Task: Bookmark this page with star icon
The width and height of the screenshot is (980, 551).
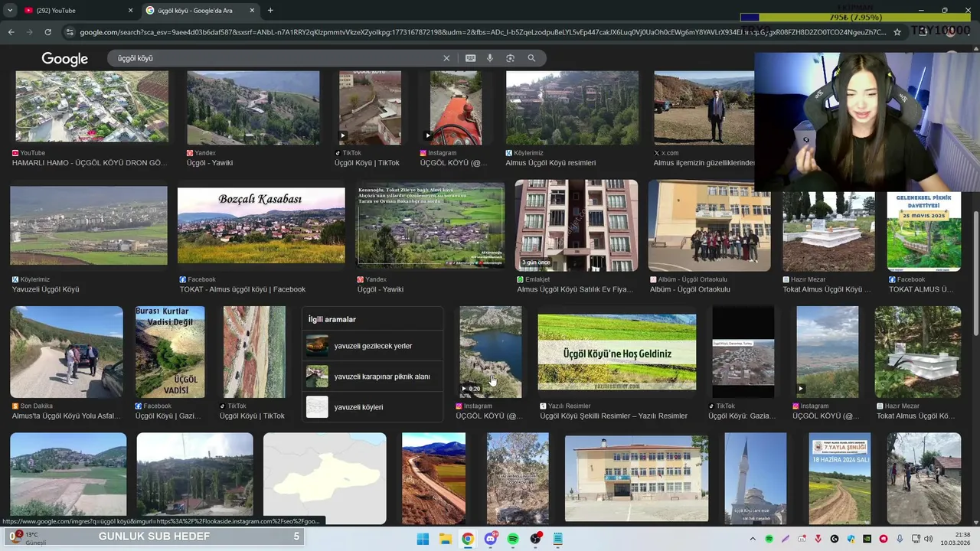Action: [x=897, y=32]
